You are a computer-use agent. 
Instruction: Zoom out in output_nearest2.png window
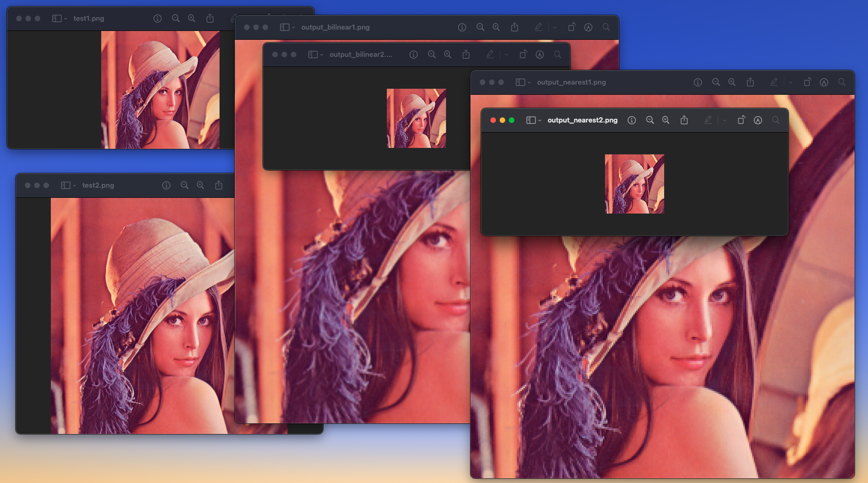click(x=650, y=120)
